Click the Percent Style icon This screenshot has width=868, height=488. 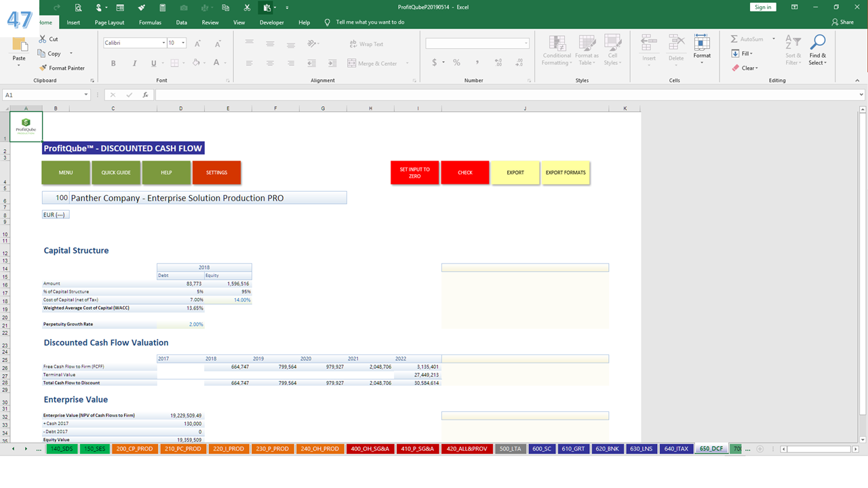tap(456, 62)
